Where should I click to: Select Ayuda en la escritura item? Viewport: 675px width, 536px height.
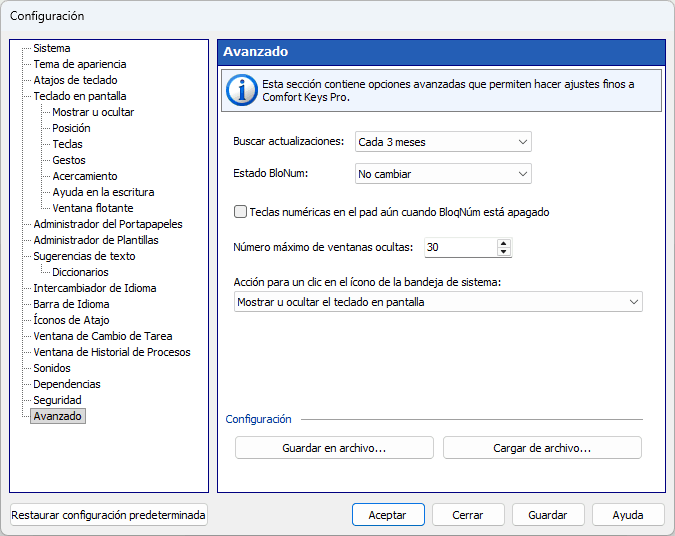103,192
